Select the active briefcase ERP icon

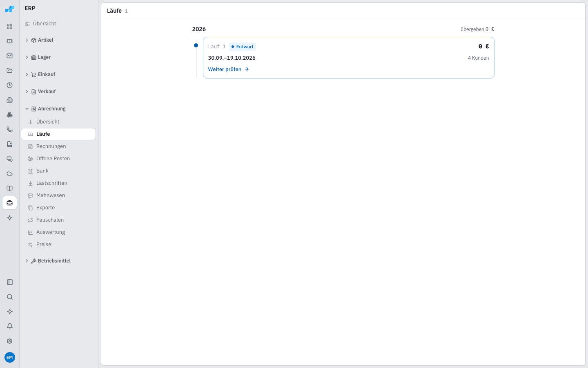pos(10,203)
